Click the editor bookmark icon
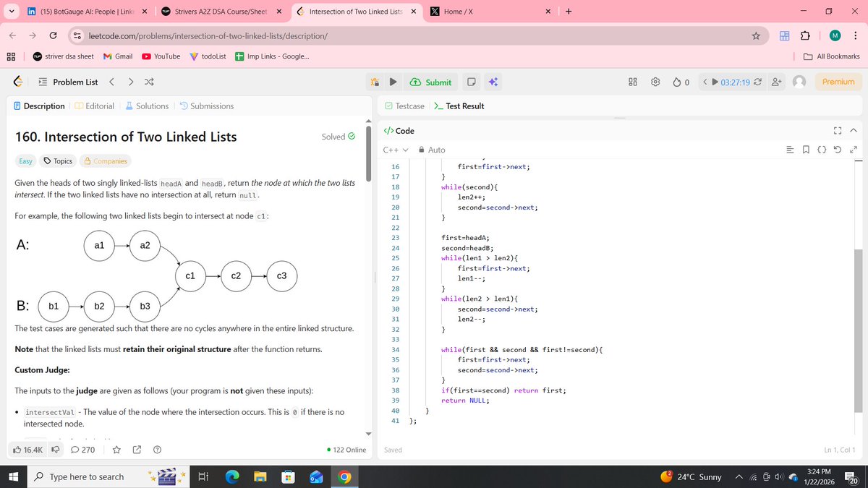Viewport: 868px width, 488px height. [806, 150]
